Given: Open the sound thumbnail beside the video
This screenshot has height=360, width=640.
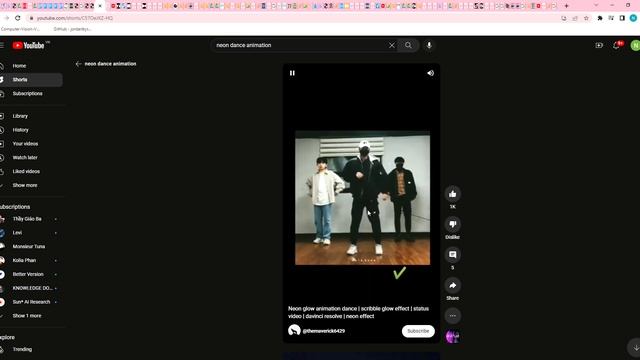Looking at the screenshot, I should tap(453, 337).
